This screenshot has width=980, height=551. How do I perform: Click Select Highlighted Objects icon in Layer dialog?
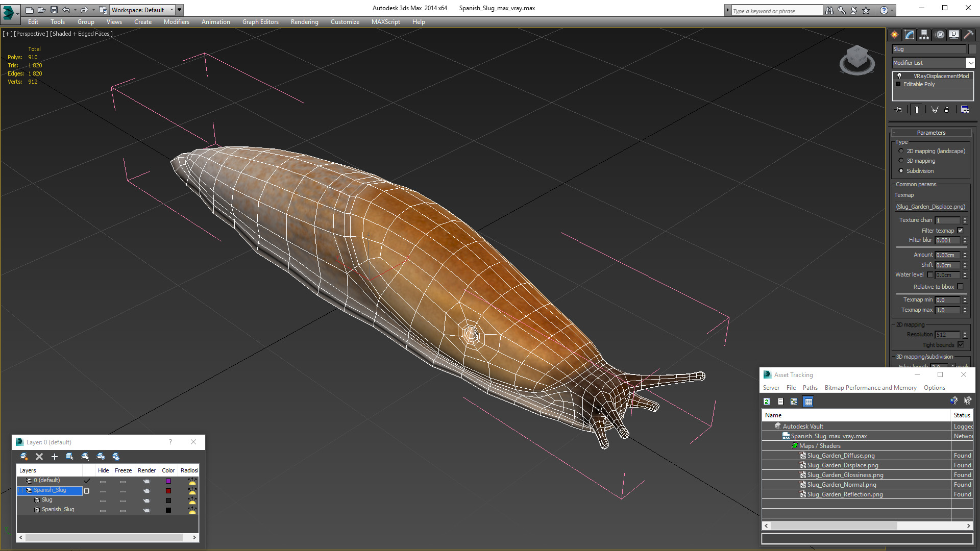70,457
